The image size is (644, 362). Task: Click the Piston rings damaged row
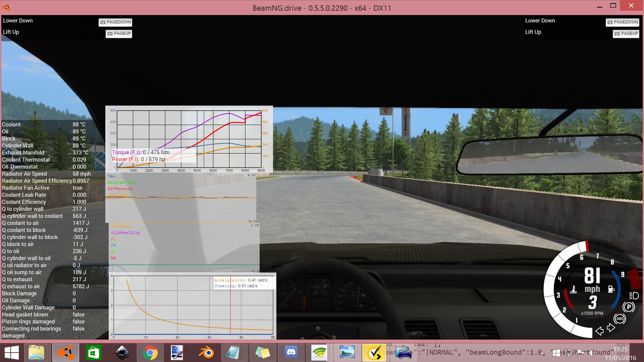(x=44, y=322)
